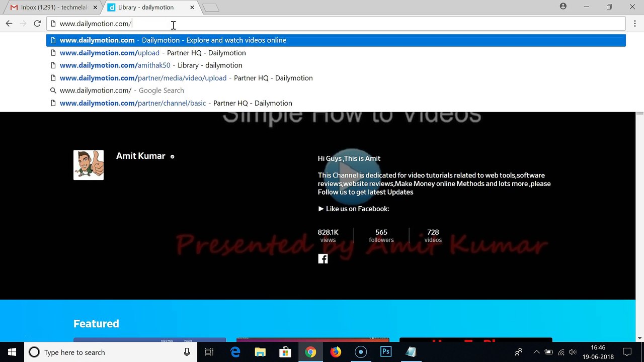644x362 pixels.
Task: Open Task View from the taskbar
Action: click(x=209, y=352)
